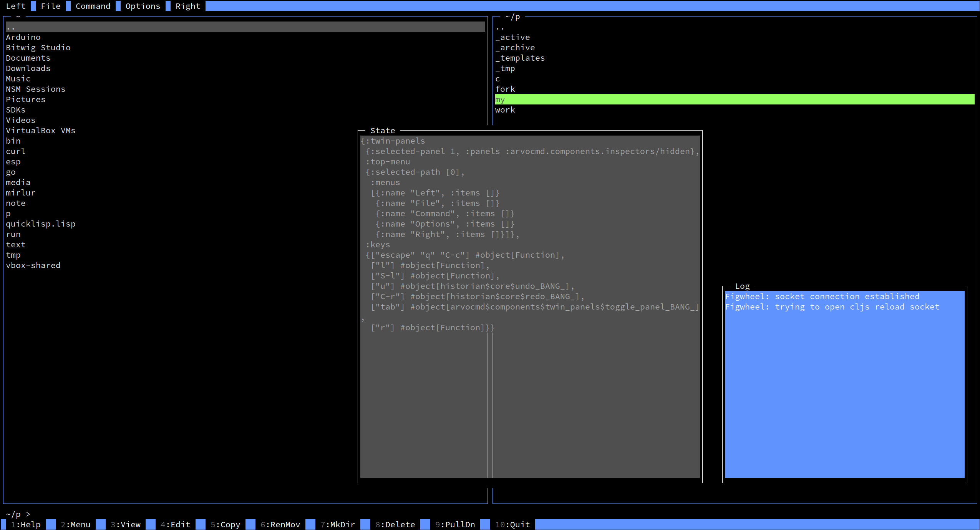
Task: Click the :name "Command" line in State
Action: (x=445, y=214)
